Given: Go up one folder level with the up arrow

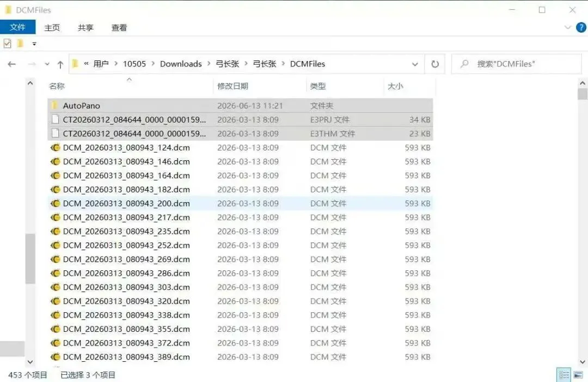Looking at the screenshot, I should pyautogui.click(x=60, y=64).
